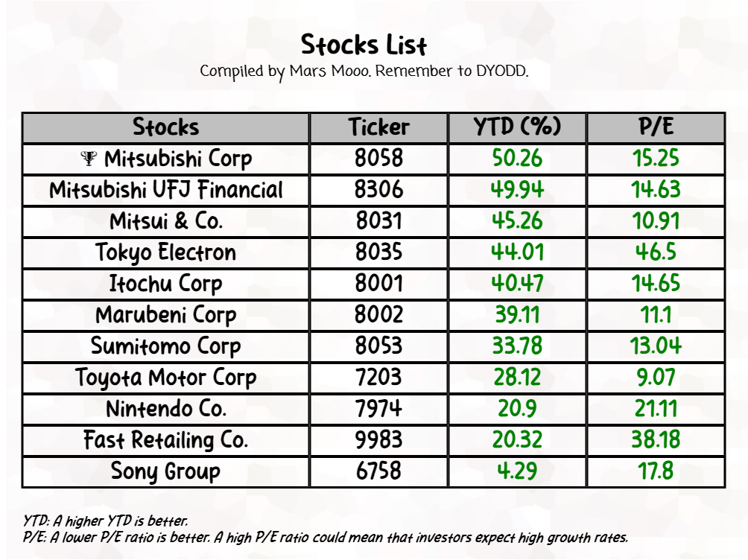Select the Mitsubishi UFJ Financial cell
Screen dimensions: 748x560
[165, 190]
